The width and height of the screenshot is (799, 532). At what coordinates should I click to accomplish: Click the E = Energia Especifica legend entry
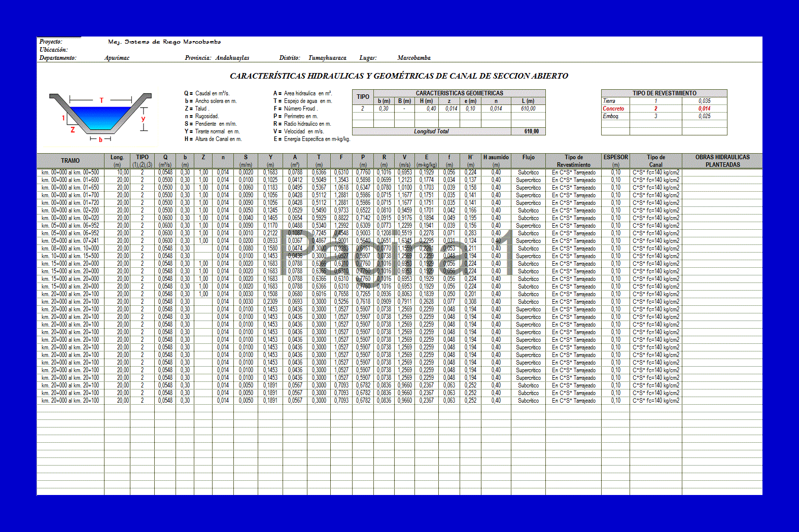click(311, 139)
